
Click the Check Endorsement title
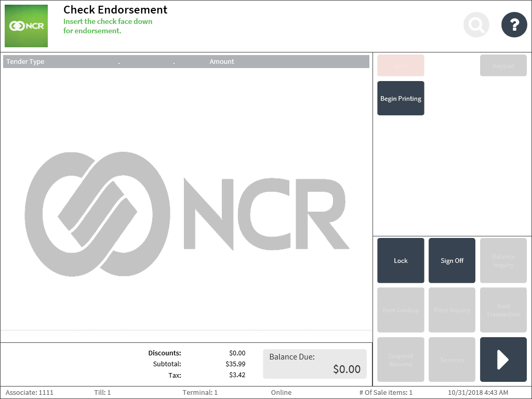point(115,10)
